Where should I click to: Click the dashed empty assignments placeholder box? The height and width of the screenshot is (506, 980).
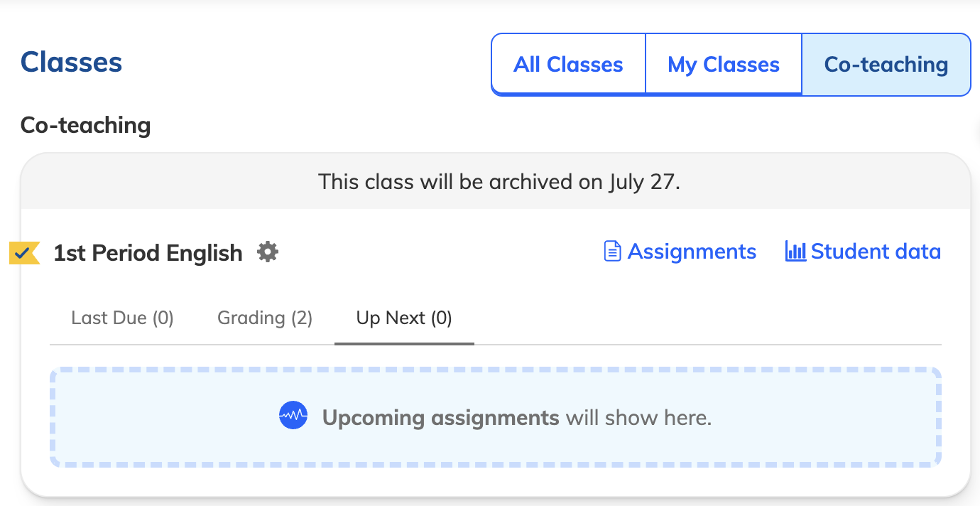pyautogui.click(x=496, y=417)
